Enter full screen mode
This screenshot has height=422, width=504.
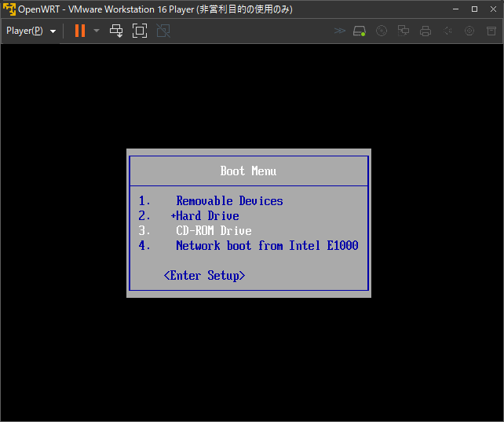point(140,31)
